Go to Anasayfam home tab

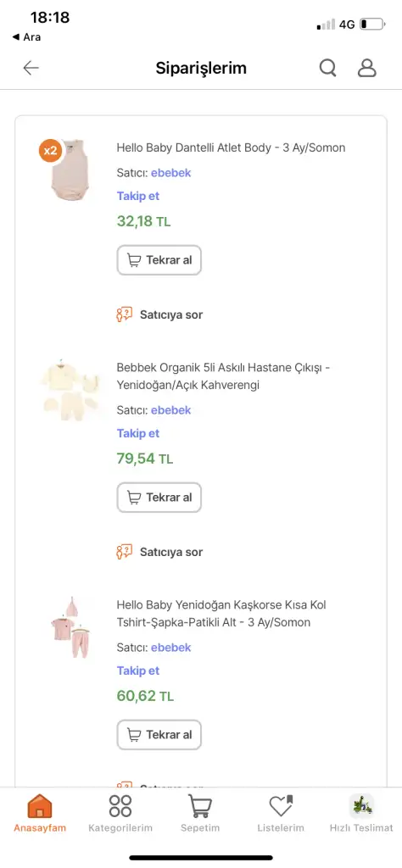click(40, 813)
